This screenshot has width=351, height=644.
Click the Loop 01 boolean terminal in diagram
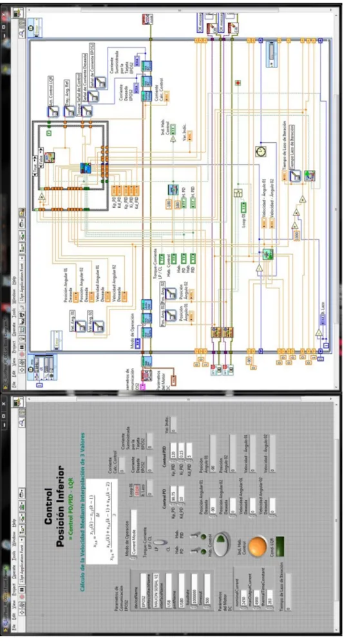[x=243, y=207]
